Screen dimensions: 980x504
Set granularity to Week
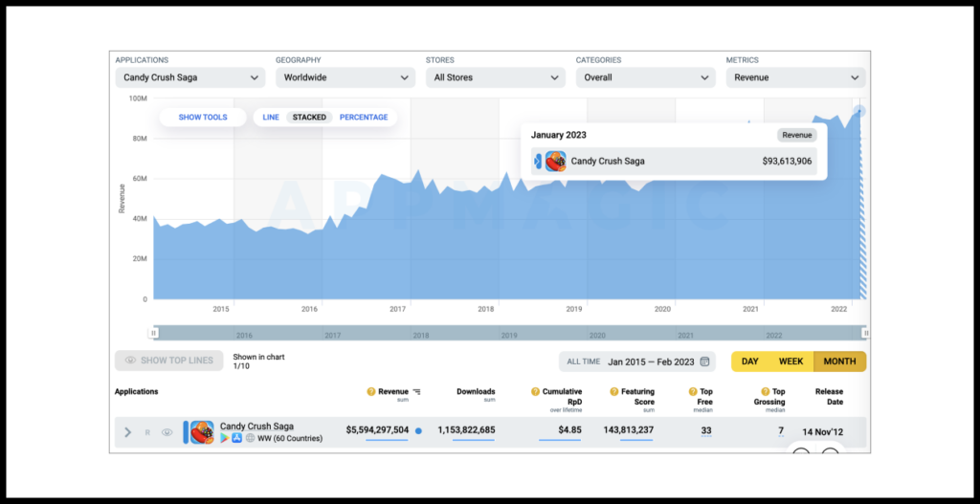[791, 362]
